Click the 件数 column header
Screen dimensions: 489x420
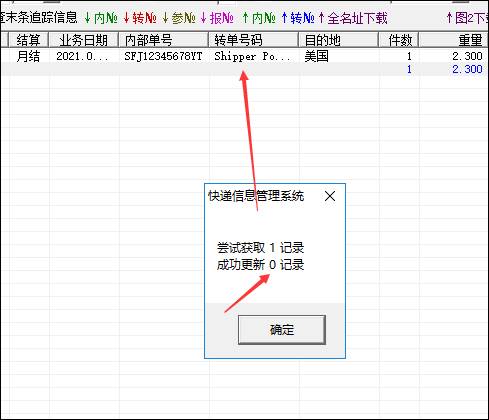click(x=399, y=40)
